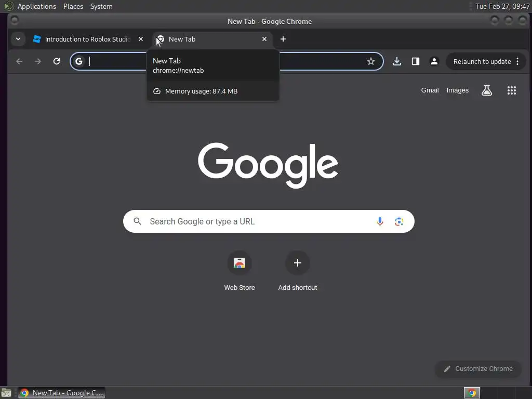The height and width of the screenshot is (399, 532).
Task: Click Memory usage: 87.4 MB in tooltip
Action: tap(201, 91)
